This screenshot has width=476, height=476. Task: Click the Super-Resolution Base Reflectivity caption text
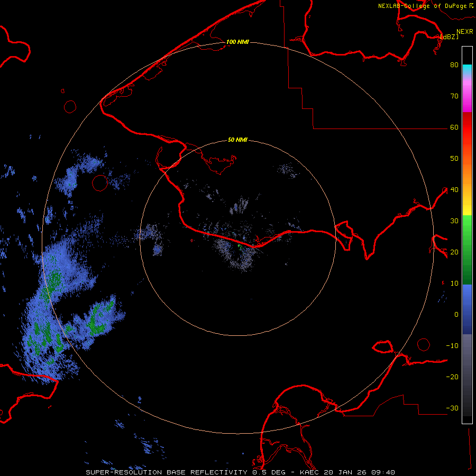click(167, 472)
